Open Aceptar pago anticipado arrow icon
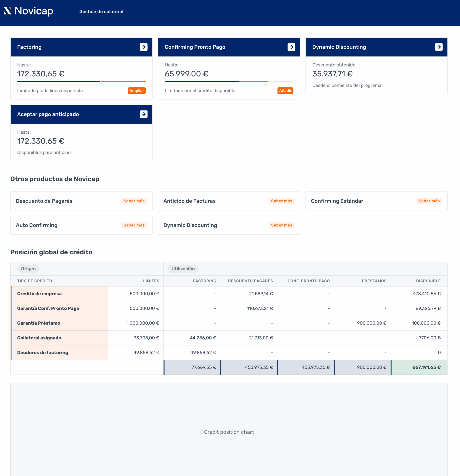460x476 pixels. coord(144,114)
